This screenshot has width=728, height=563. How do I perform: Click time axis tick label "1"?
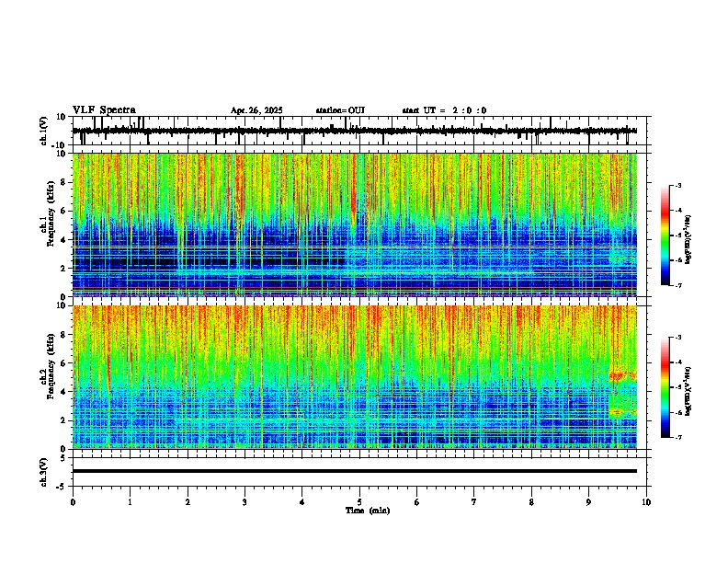point(130,502)
